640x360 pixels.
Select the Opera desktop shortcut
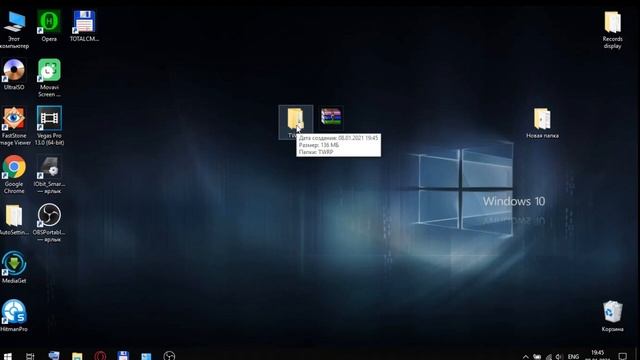(x=49, y=26)
